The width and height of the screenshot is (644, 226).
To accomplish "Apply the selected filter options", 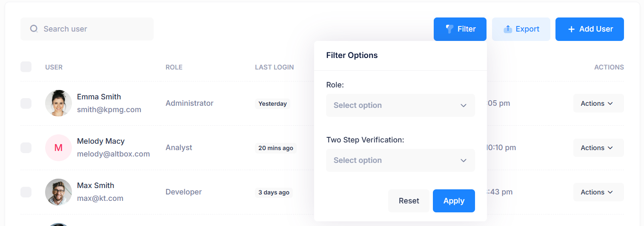I will tap(454, 201).
